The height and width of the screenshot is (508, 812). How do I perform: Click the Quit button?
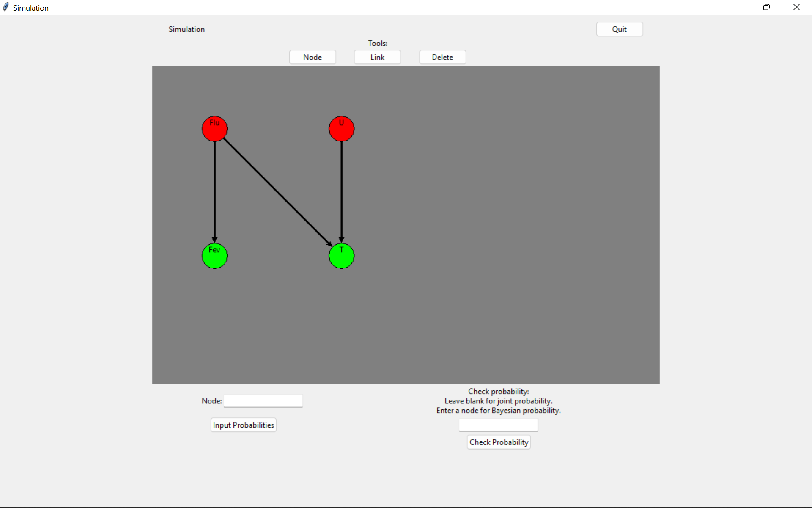[x=619, y=29]
